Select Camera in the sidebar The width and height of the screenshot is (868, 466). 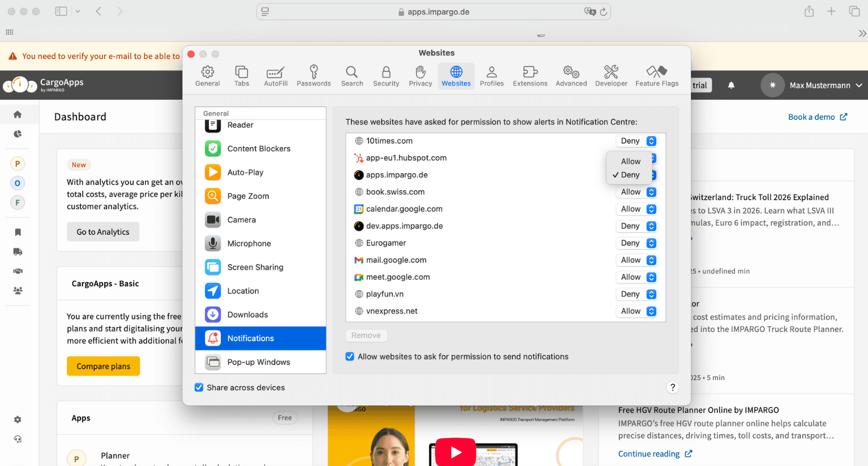click(x=260, y=220)
